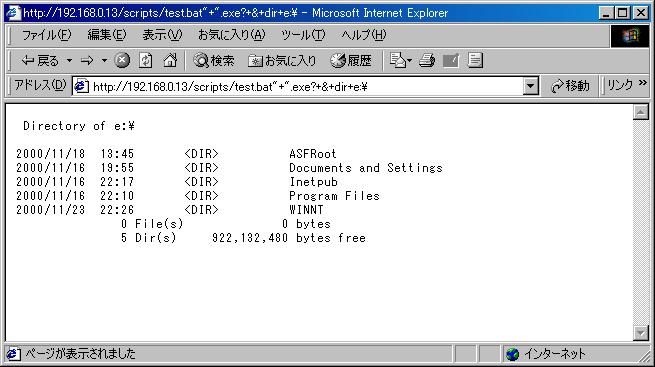
Task: Click the '0 File(s)' text
Action: pyautogui.click(x=152, y=224)
